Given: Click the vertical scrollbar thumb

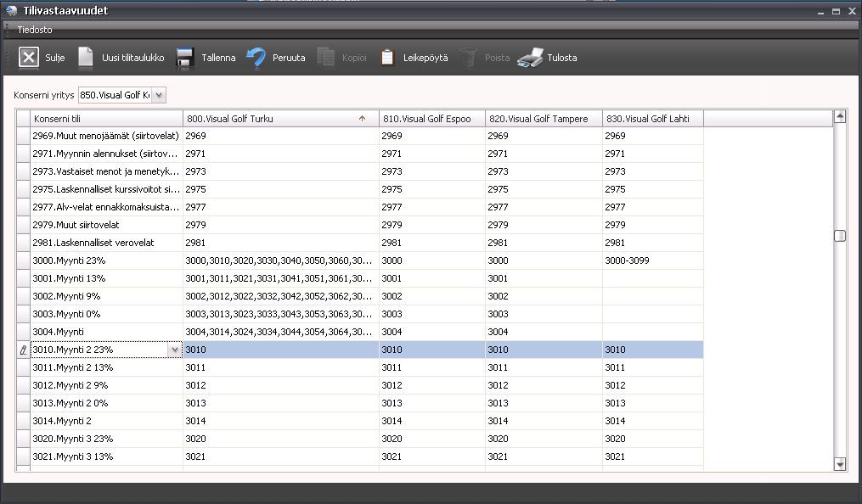Looking at the screenshot, I should [x=839, y=236].
